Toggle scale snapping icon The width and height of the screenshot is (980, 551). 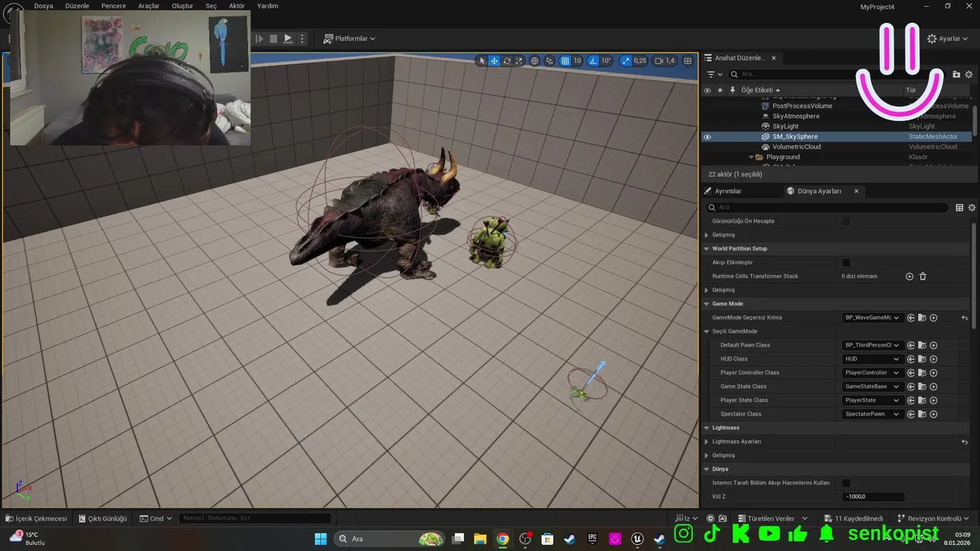point(626,60)
